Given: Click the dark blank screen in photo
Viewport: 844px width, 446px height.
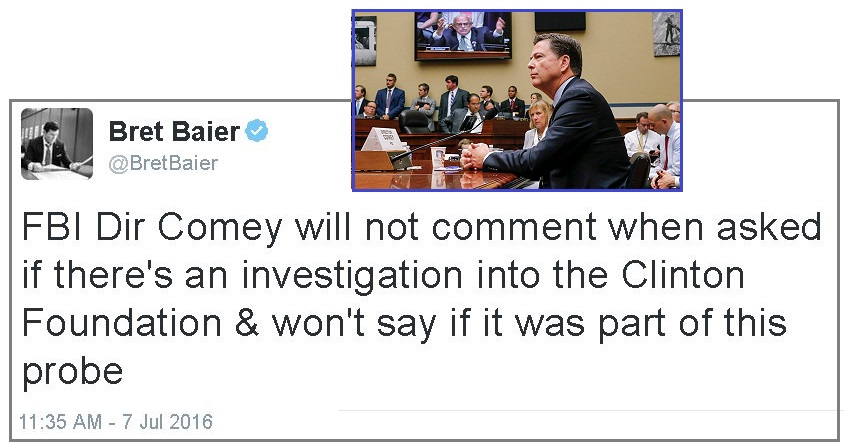Looking at the screenshot, I should 560,20.
